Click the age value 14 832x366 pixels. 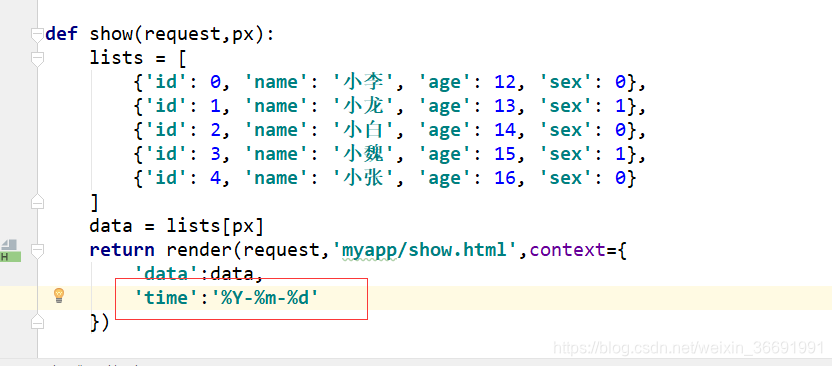click(x=505, y=130)
